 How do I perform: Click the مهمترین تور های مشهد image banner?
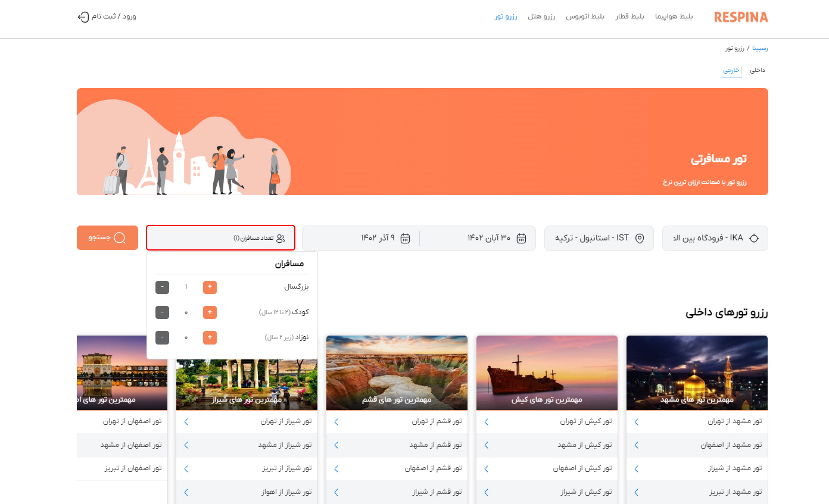[697, 372]
